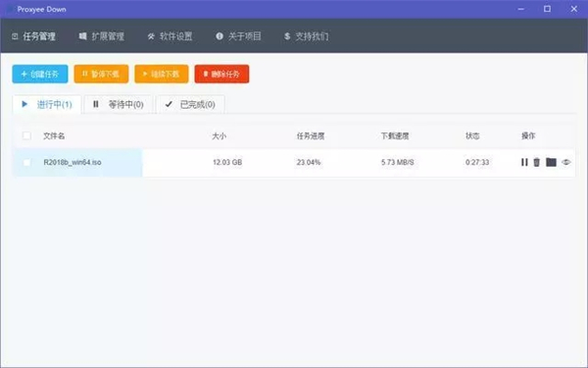
Task: Open the download folder for R2018b_win64.iso
Action: (x=551, y=162)
